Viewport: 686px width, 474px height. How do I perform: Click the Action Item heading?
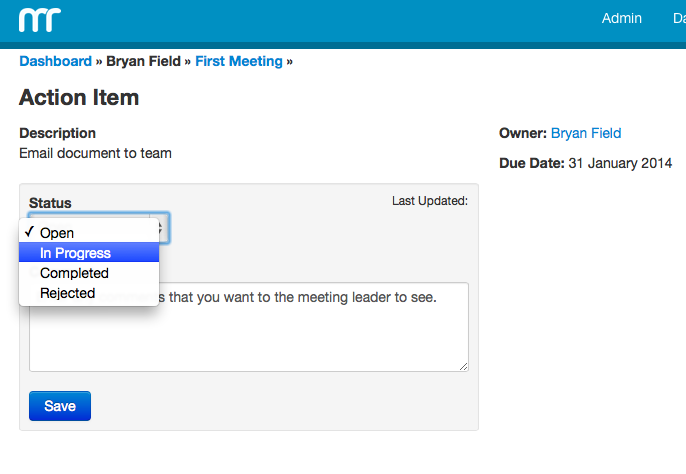click(x=78, y=97)
